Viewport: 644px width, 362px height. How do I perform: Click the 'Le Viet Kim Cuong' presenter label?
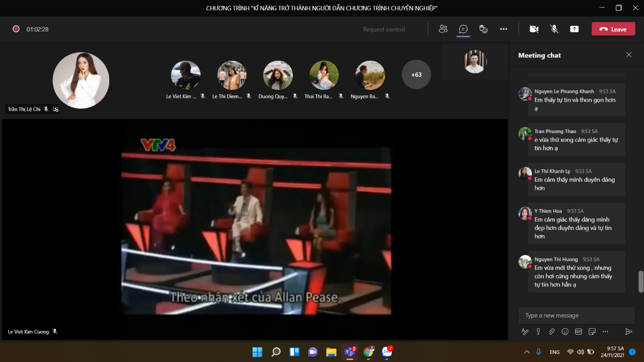click(28, 332)
